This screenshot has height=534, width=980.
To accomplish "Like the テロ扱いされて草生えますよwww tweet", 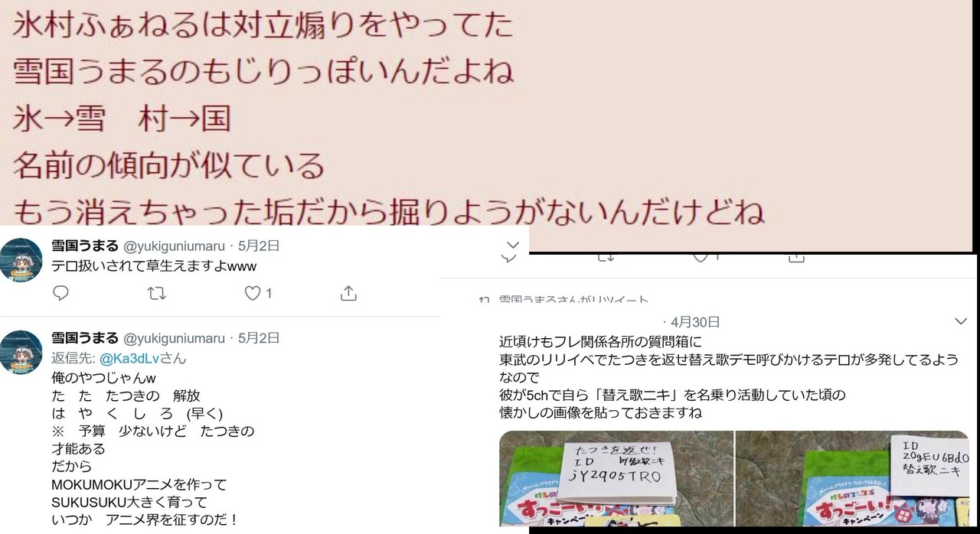I will (252, 293).
